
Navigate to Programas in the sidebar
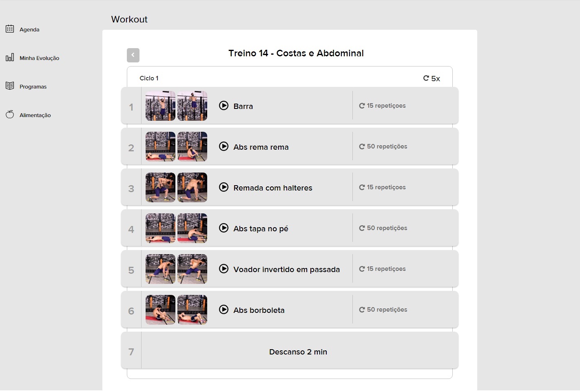pos(33,86)
